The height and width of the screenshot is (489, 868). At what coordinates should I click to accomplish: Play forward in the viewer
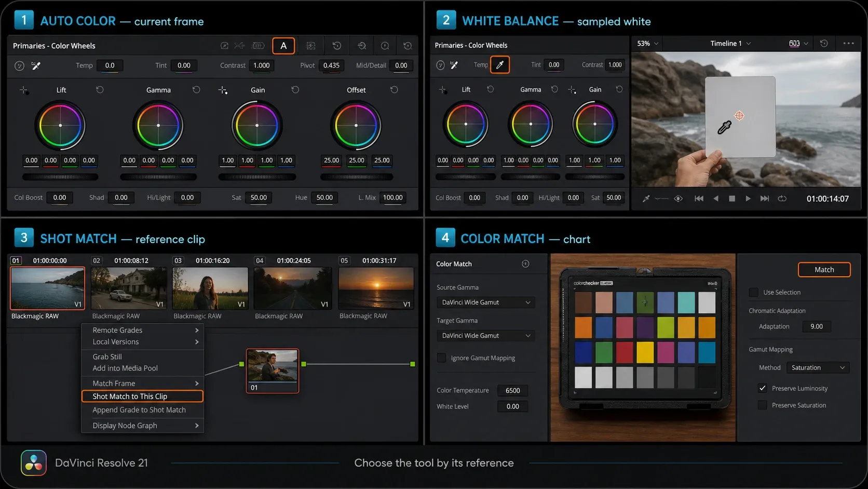coord(748,199)
